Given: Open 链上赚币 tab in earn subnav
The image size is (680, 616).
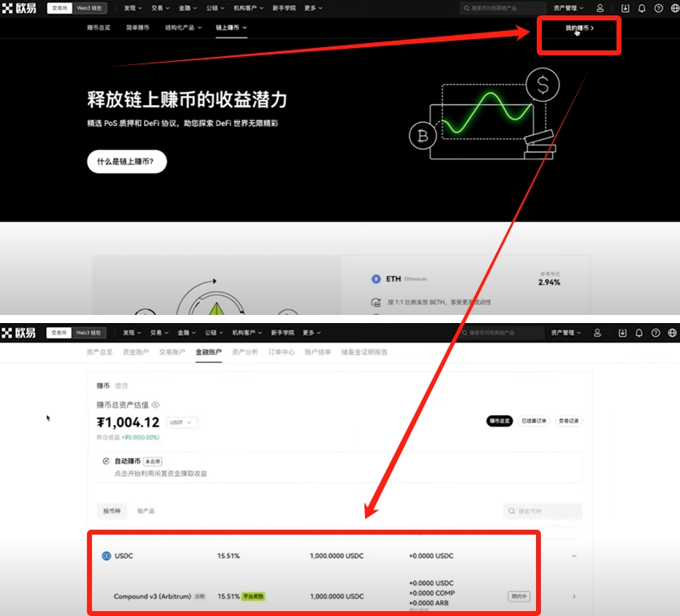Looking at the screenshot, I should 231,28.
